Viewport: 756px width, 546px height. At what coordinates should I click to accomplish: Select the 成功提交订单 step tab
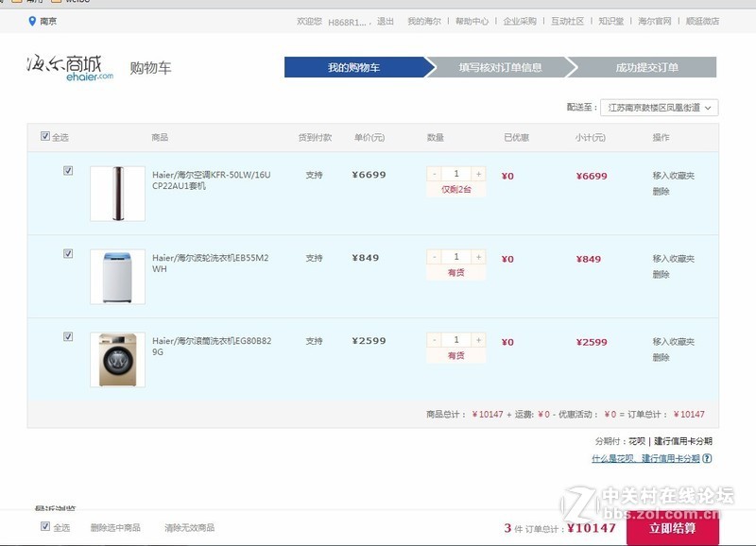pyautogui.click(x=646, y=67)
